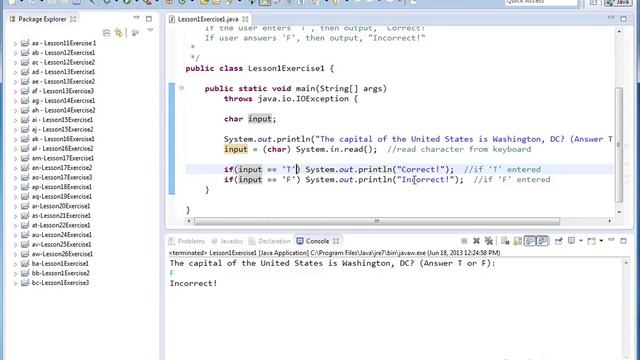
Task: Maximize the Console view
Action: click(x=623, y=241)
